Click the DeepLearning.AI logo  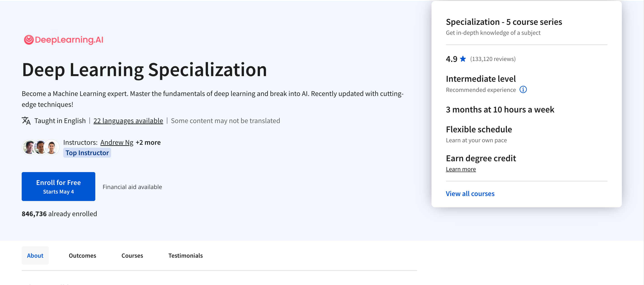point(63,40)
